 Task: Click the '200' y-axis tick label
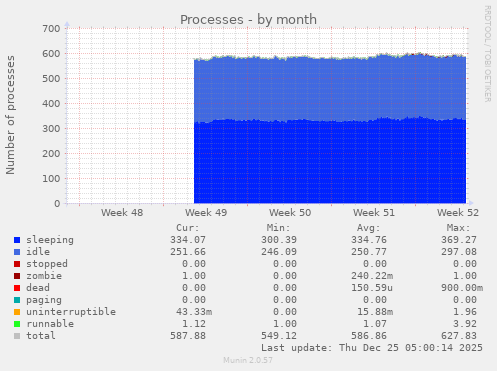click(x=51, y=154)
